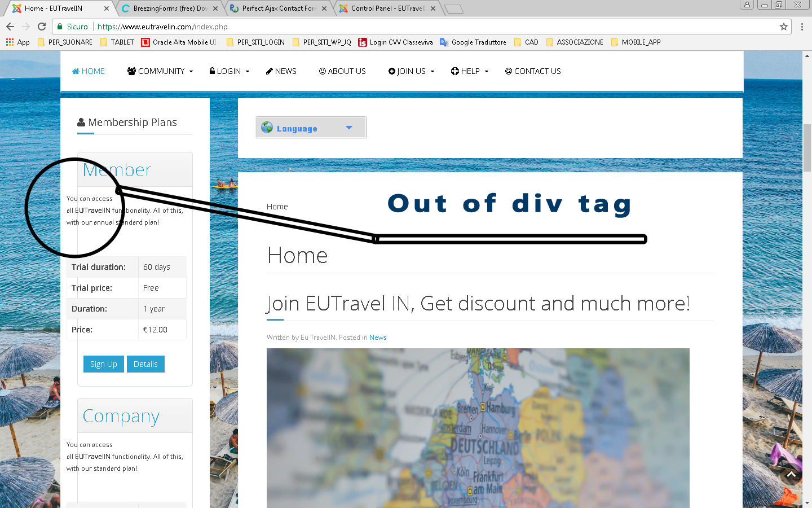Open the ABOUT US menu item
This screenshot has width=812, height=508.
[342, 71]
